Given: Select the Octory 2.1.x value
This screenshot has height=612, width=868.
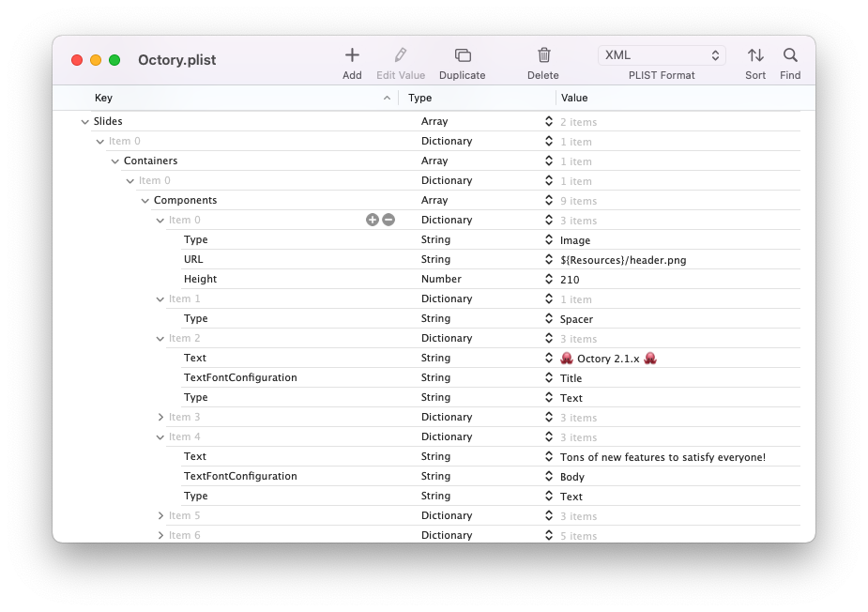Looking at the screenshot, I should [x=608, y=359].
